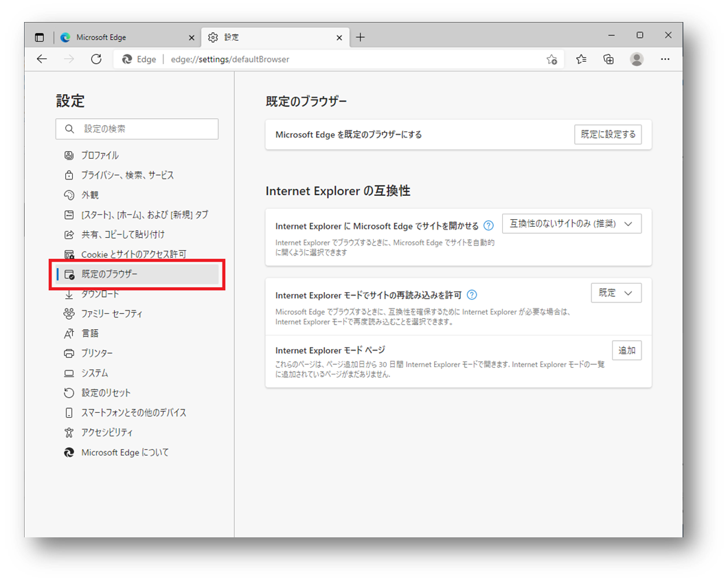Show help for Internet Explorer モードでサイトの再読み込みを許可

[472, 295]
